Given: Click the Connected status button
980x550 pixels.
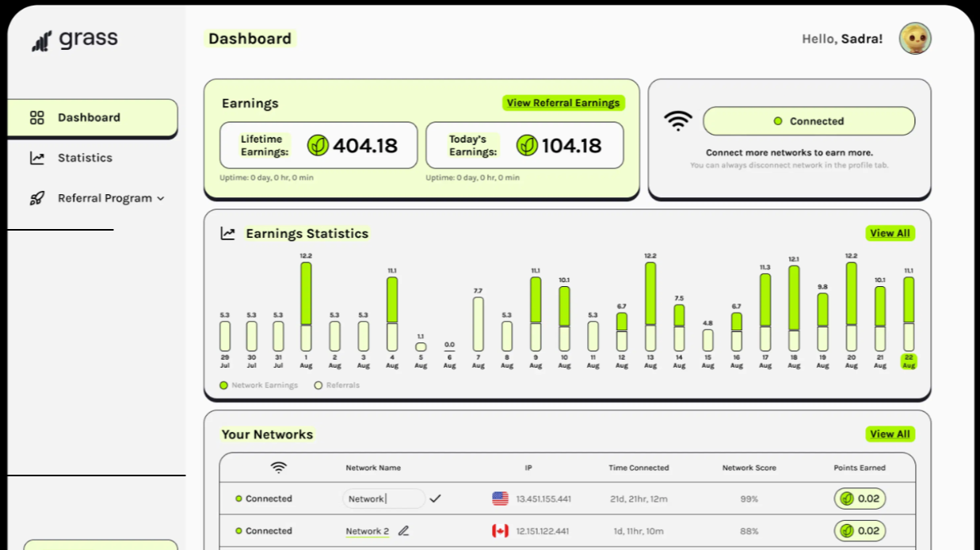Looking at the screenshot, I should pyautogui.click(x=809, y=121).
